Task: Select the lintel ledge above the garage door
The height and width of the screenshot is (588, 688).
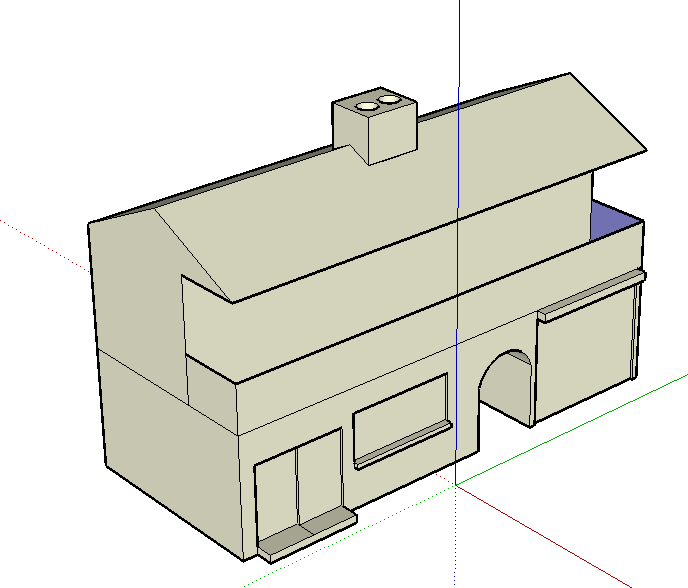Action: coord(592,296)
